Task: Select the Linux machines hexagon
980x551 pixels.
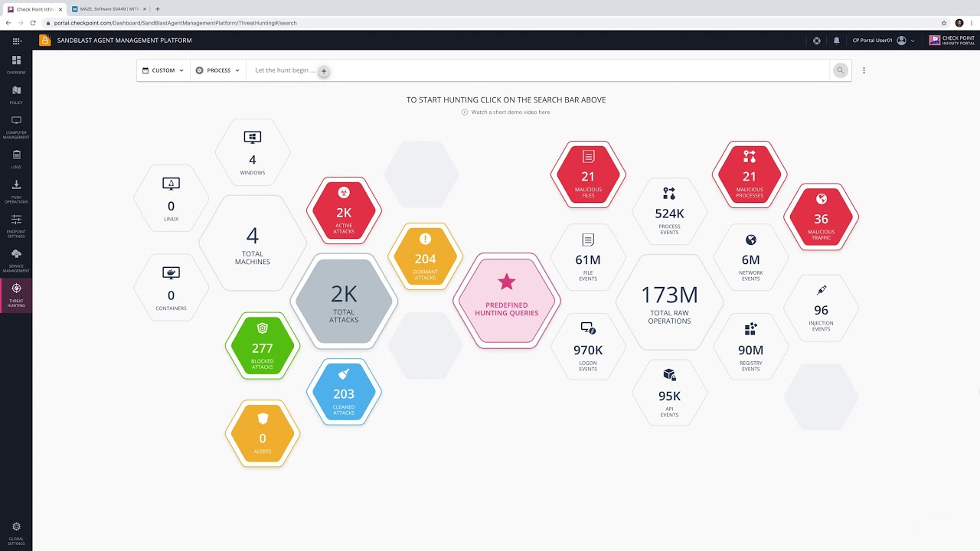Action: pyautogui.click(x=171, y=198)
